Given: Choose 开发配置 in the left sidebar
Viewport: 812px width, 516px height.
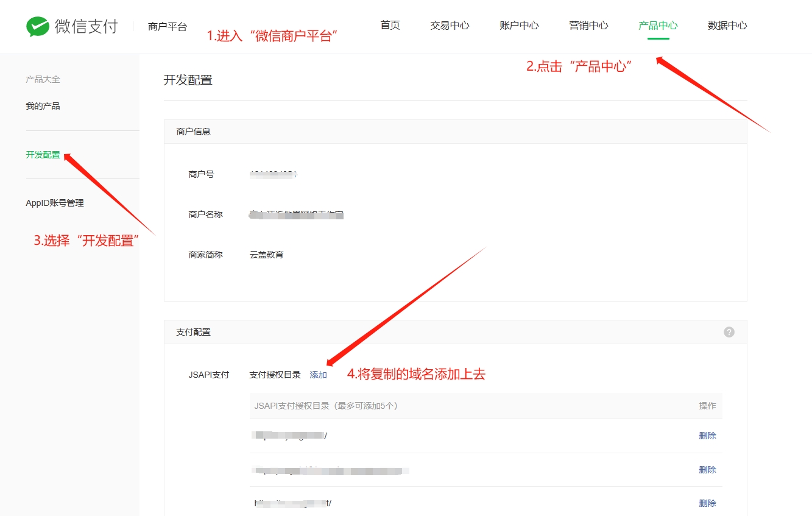Looking at the screenshot, I should tap(43, 155).
